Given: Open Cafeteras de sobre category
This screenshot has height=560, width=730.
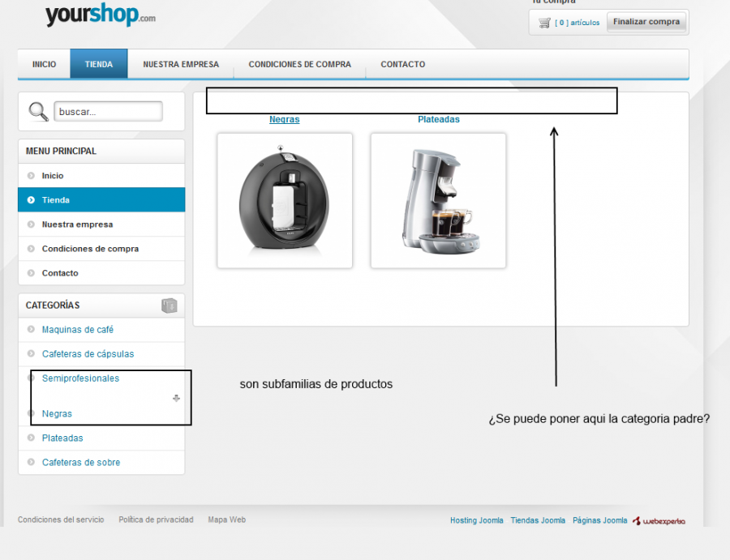Looking at the screenshot, I should 81,462.
